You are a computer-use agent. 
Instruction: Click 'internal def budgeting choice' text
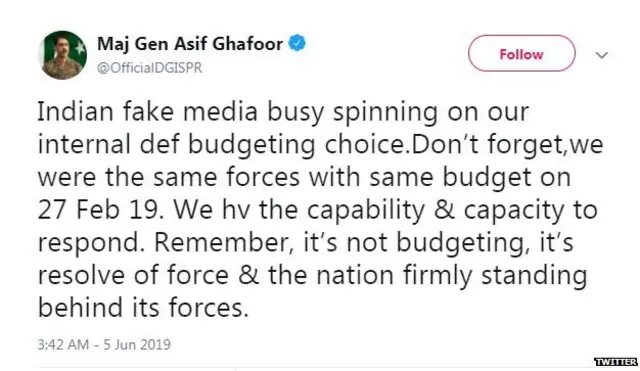tap(222, 145)
